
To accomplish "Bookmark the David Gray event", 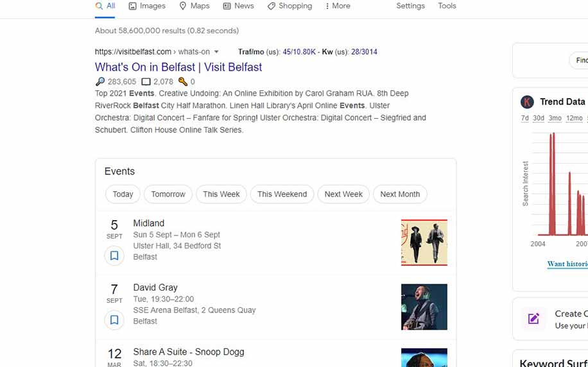I will (x=114, y=320).
